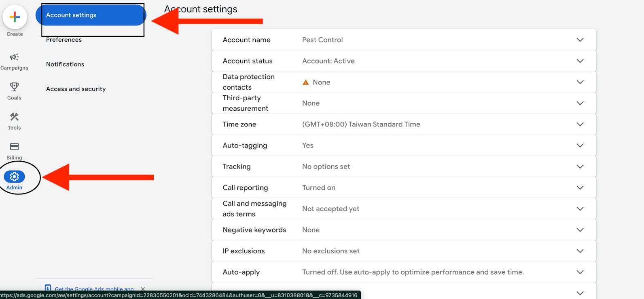Click the Not accepted yet value

[330, 209]
